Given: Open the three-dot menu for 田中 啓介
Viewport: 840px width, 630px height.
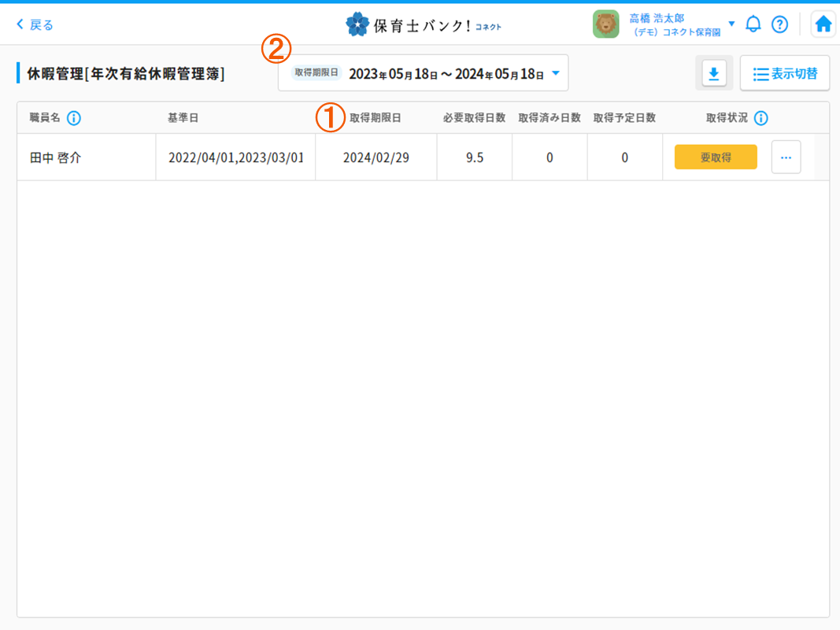Looking at the screenshot, I should click(786, 157).
